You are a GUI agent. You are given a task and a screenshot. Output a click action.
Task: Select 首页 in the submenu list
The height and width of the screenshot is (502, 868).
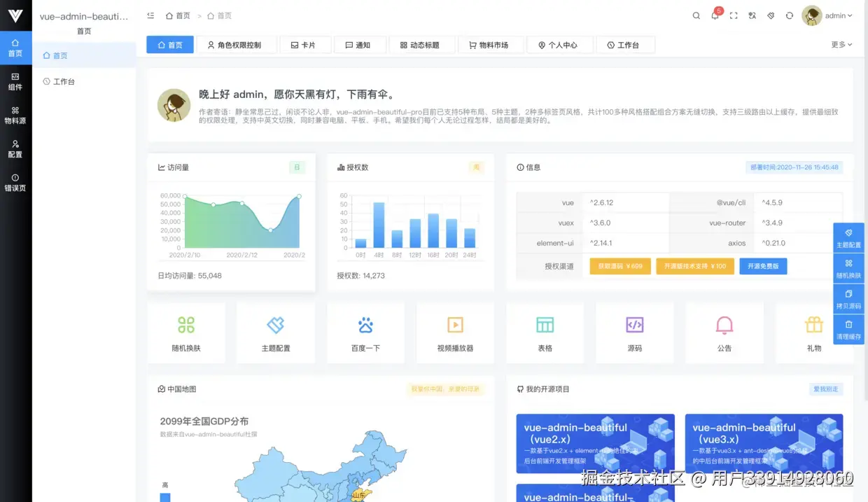click(84, 55)
